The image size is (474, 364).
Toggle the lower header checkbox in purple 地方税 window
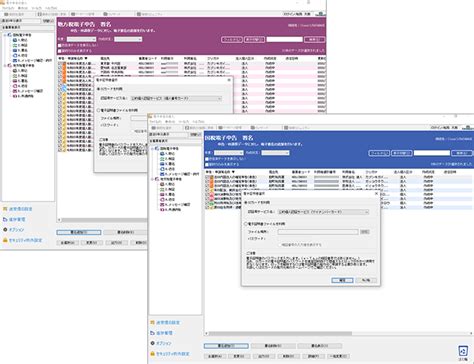pos(60,51)
